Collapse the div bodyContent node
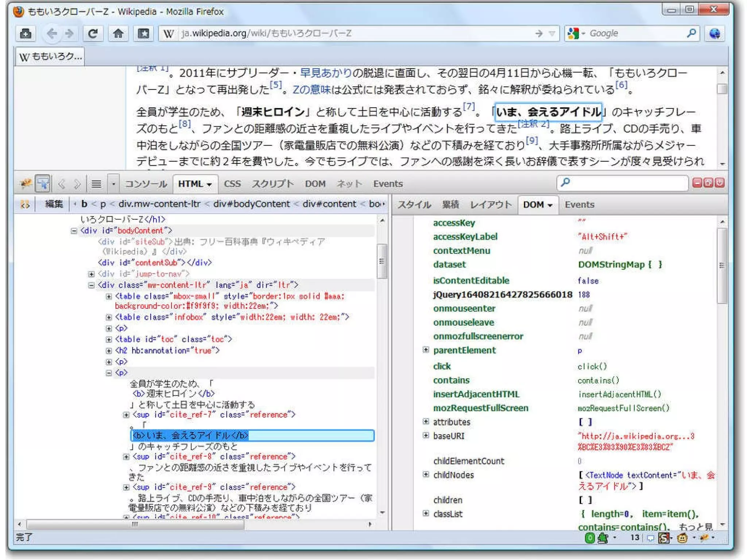Screen dimensions: 747x560 (x=74, y=231)
